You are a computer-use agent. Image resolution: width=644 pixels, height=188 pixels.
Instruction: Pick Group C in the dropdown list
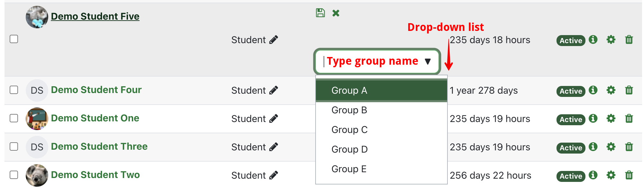pyautogui.click(x=349, y=130)
